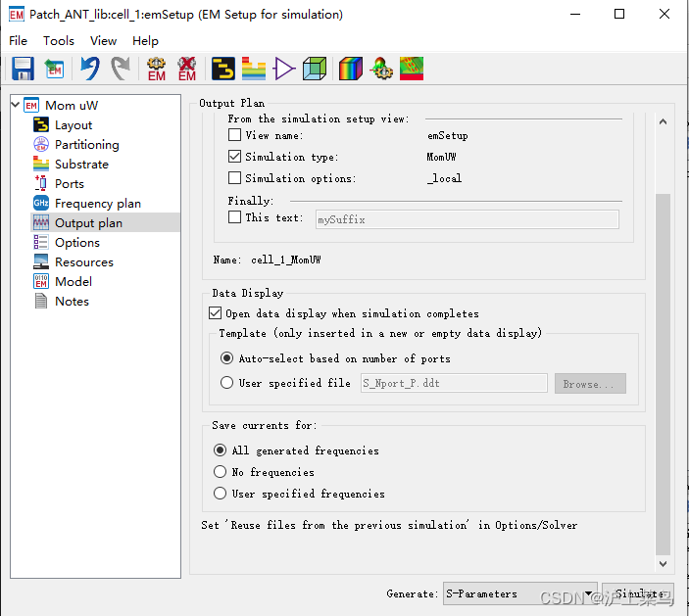The height and width of the screenshot is (616, 689).
Task: Click the far-field antenna pattern icon
Action: click(x=381, y=69)
